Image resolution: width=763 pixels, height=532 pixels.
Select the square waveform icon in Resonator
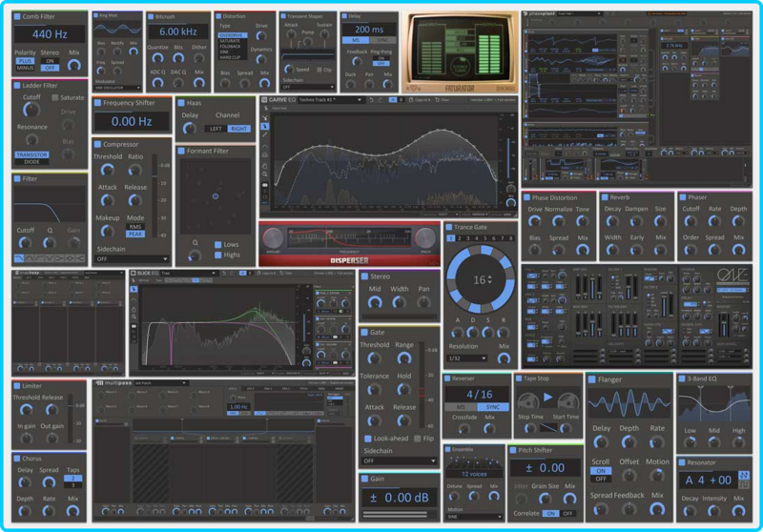[x=744, y=485]
